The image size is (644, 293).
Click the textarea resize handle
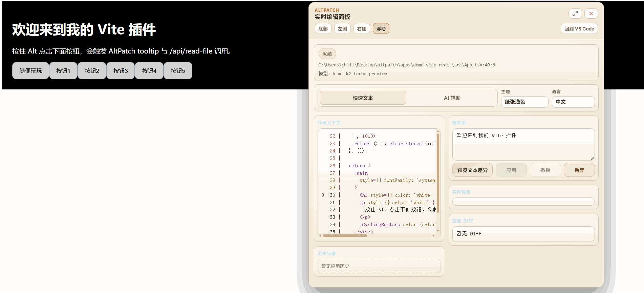(592, 158)
